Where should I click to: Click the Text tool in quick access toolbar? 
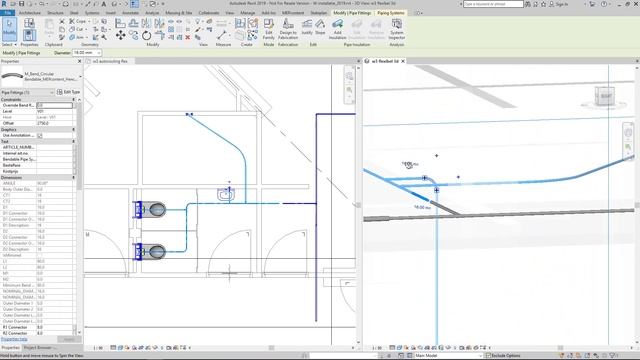tap(104, 4)
